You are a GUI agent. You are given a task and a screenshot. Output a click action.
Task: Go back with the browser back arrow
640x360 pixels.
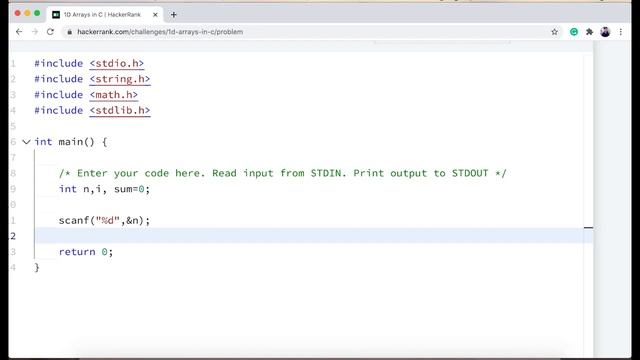tap(19, 31)
